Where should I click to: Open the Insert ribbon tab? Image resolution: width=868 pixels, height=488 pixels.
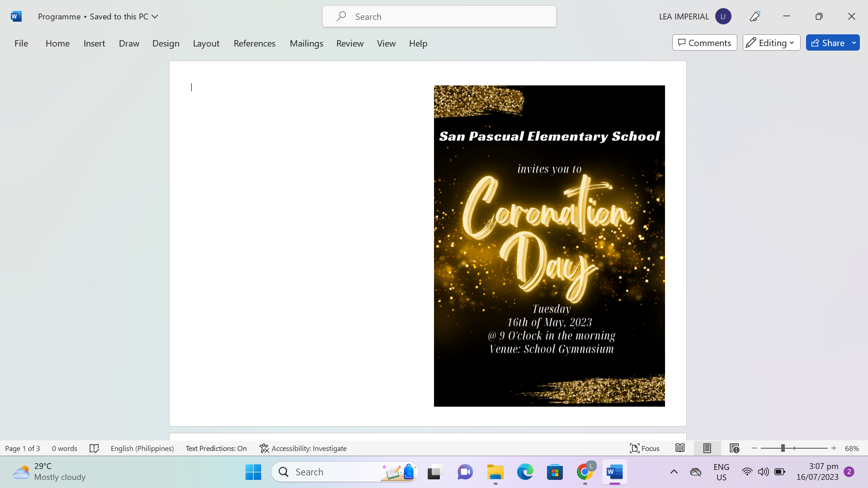pos(94,43)
